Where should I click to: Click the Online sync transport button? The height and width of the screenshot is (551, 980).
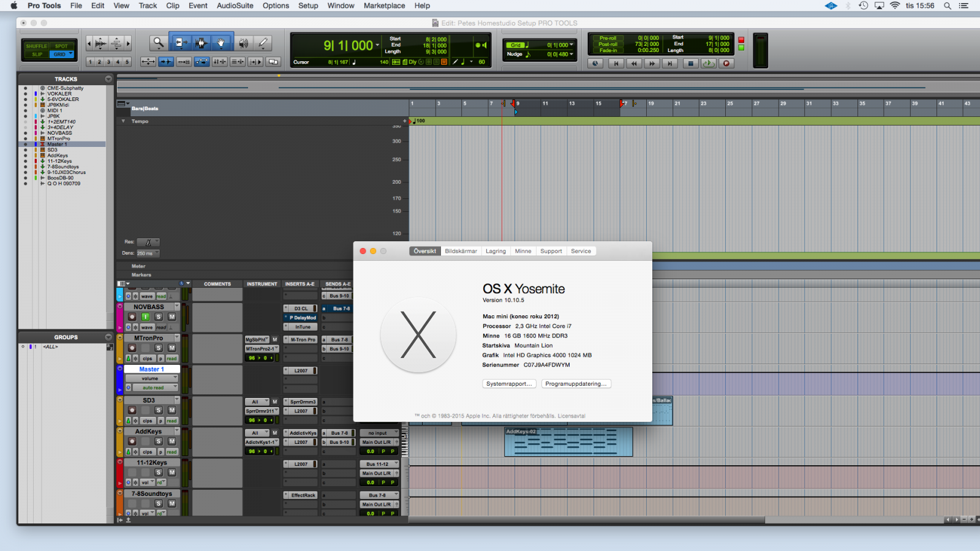click(x=595, y=63)
